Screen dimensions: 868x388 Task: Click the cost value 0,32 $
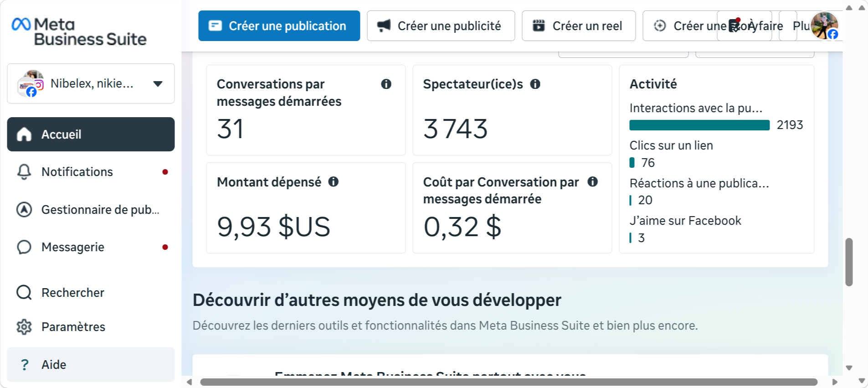point(462,227)
